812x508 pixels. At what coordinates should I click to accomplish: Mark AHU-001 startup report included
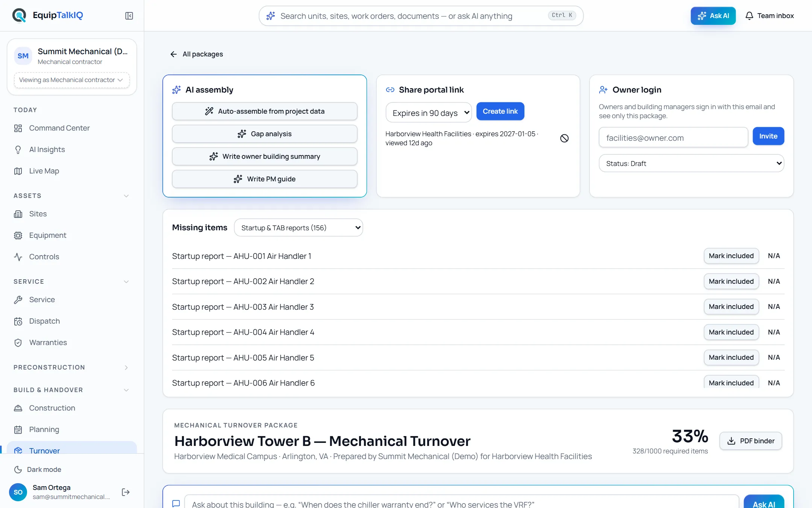click(x=731, y=256)
